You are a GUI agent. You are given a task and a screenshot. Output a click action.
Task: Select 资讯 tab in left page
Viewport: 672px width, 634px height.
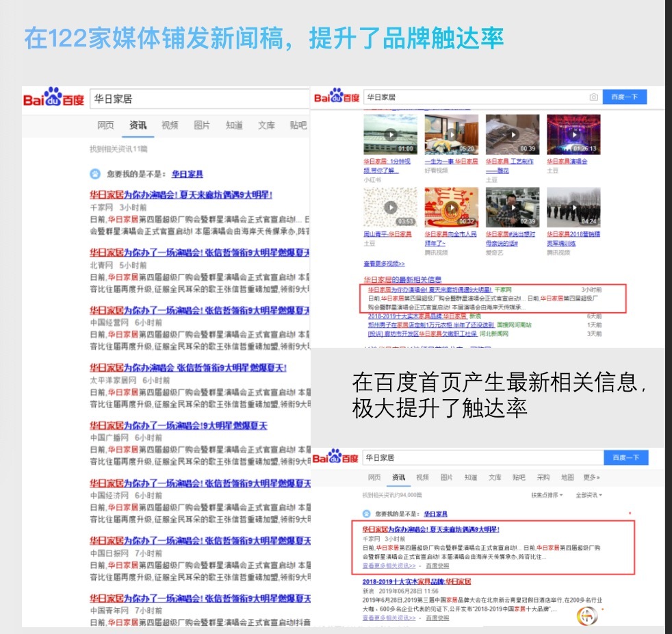pyautogui.click(x=138, y=125)
